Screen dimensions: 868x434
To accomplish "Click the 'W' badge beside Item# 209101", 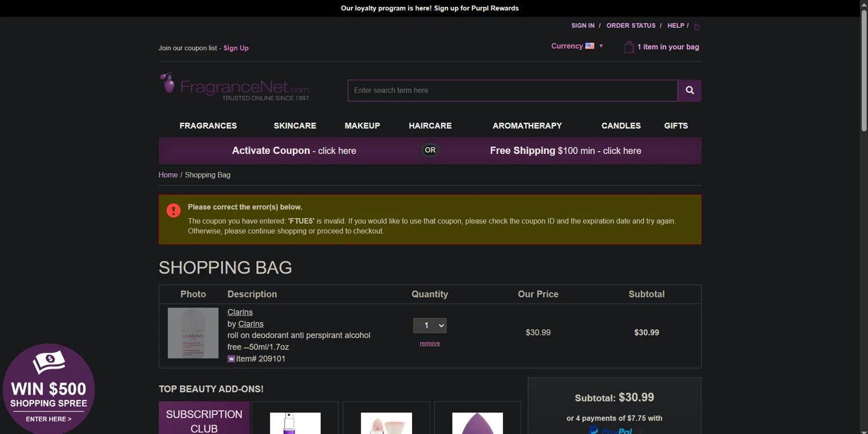I will (x=231, y=359).
